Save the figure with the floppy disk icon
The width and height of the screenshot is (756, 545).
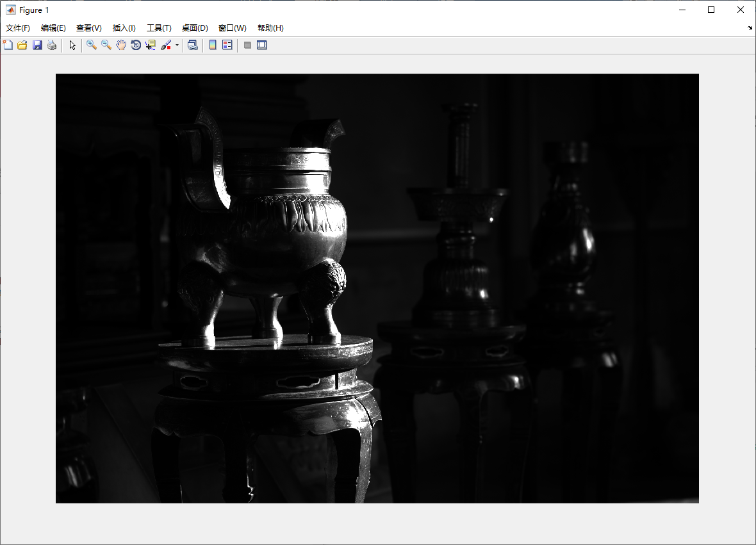click(x=37, y=45)
